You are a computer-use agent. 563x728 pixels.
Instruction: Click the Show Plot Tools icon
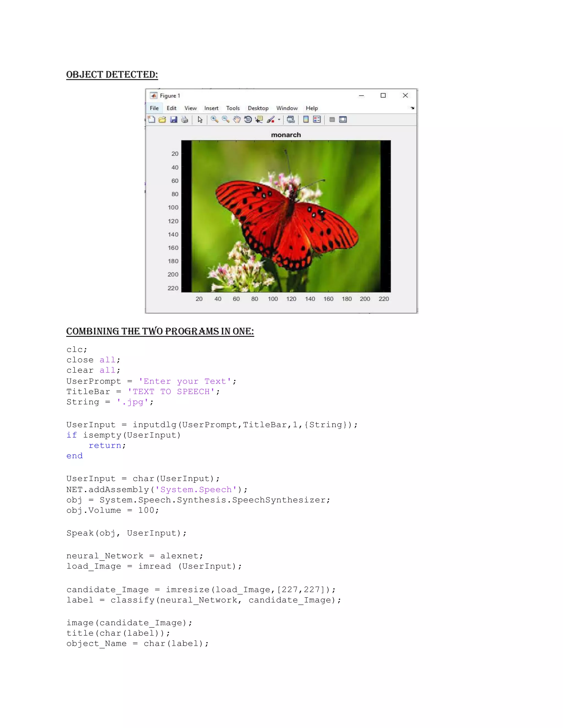(x=343, y=120)
